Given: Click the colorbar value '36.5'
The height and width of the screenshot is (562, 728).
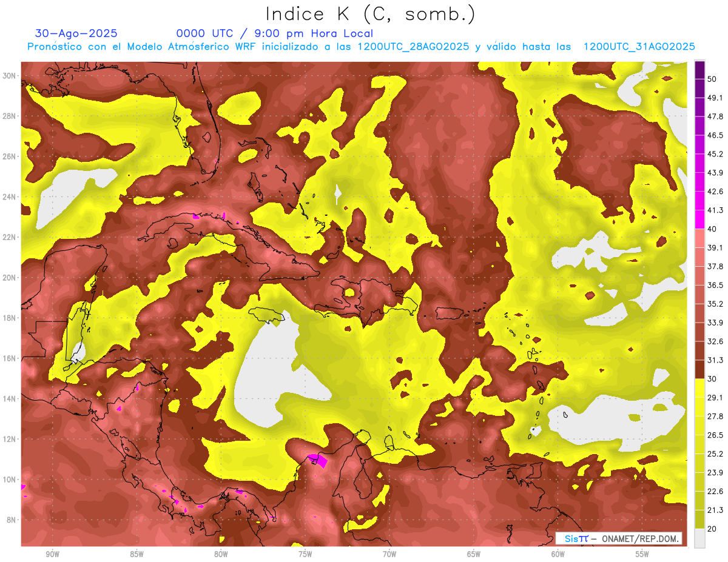Looking at the screenshot, I should 715,285.
